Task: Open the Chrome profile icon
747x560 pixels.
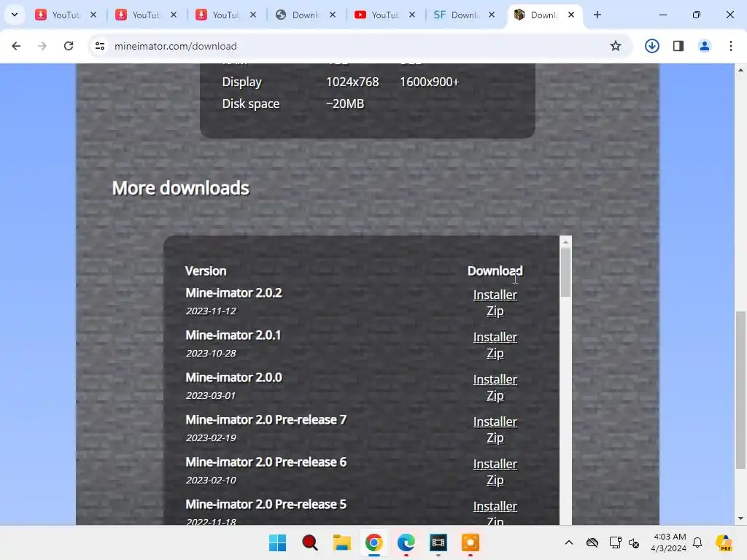Action: tap(705, 46)
